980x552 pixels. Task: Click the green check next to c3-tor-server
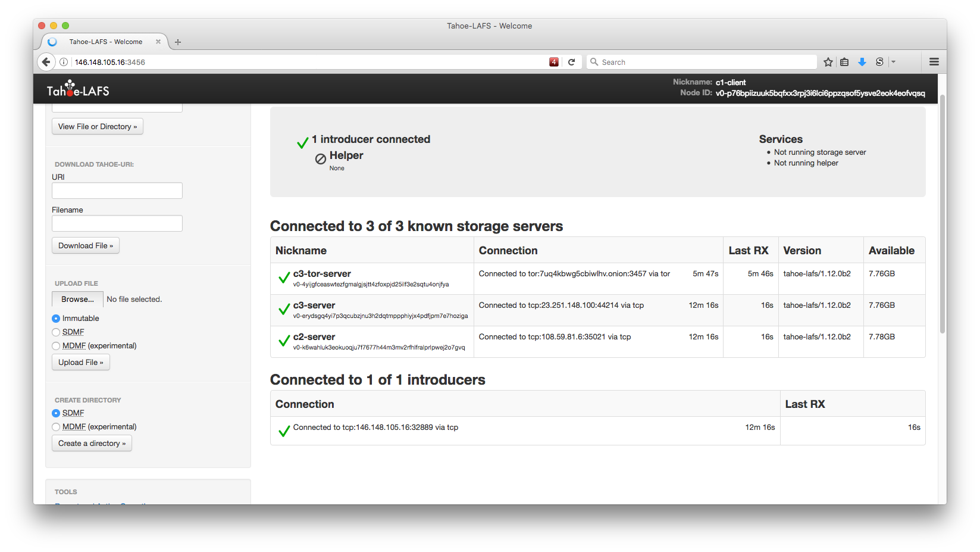click(x=284, y=278)
